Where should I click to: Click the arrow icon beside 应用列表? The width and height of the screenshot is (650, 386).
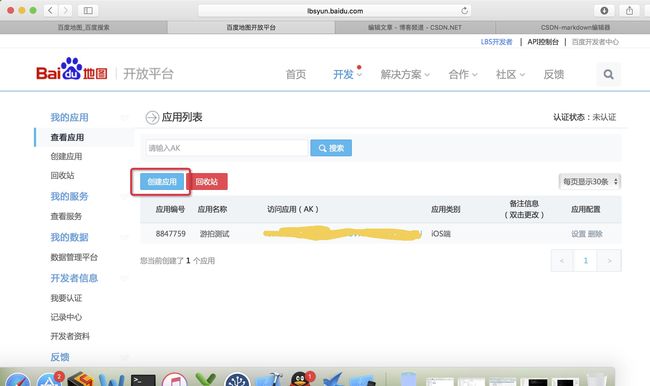(152, 117)
